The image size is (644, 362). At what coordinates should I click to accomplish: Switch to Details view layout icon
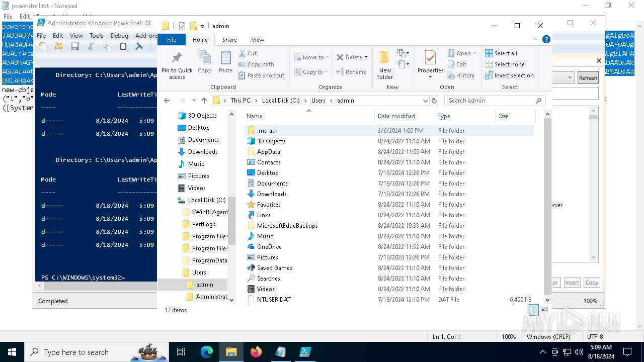[x=533, y=310]
